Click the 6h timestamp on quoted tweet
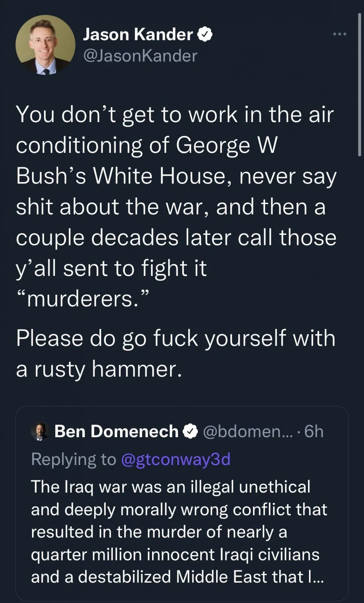Image resolution: width=364 pixels, height=603 pixels. [314, 432]
